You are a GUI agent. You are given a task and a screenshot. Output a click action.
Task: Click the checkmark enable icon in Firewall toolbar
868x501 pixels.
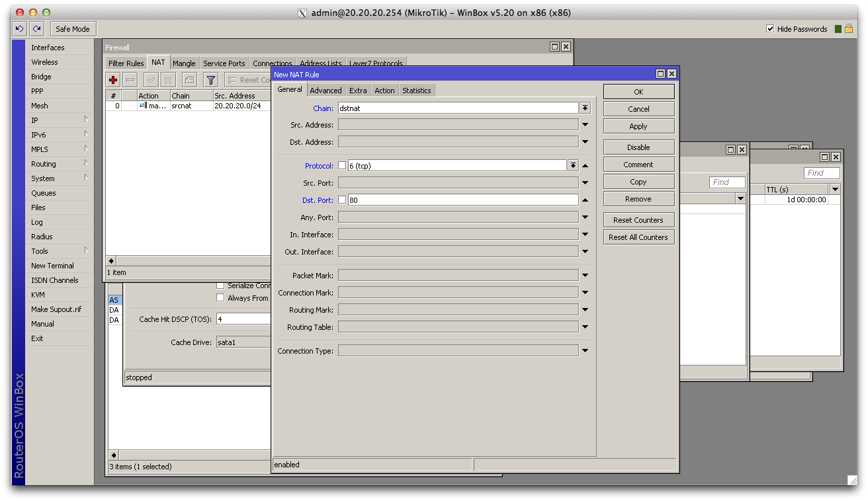coord(152,80)
